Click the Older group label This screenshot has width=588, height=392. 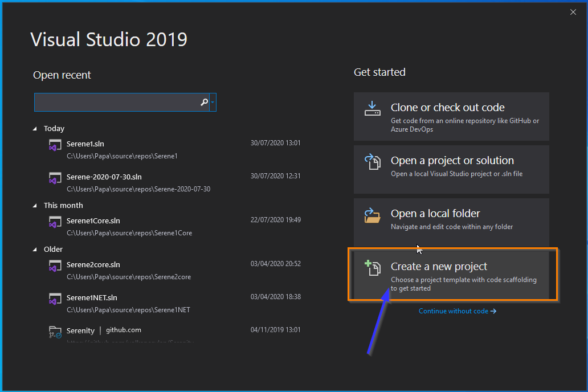[x=53, y=250]
